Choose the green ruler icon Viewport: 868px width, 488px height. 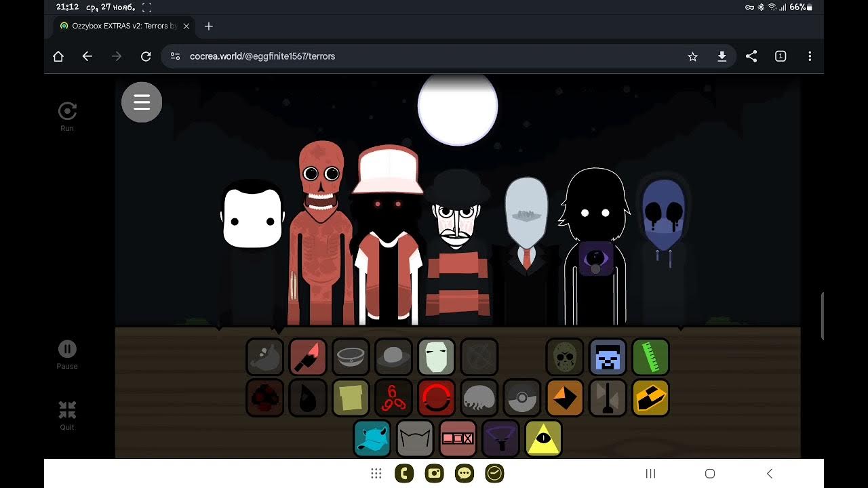(651, 357)
